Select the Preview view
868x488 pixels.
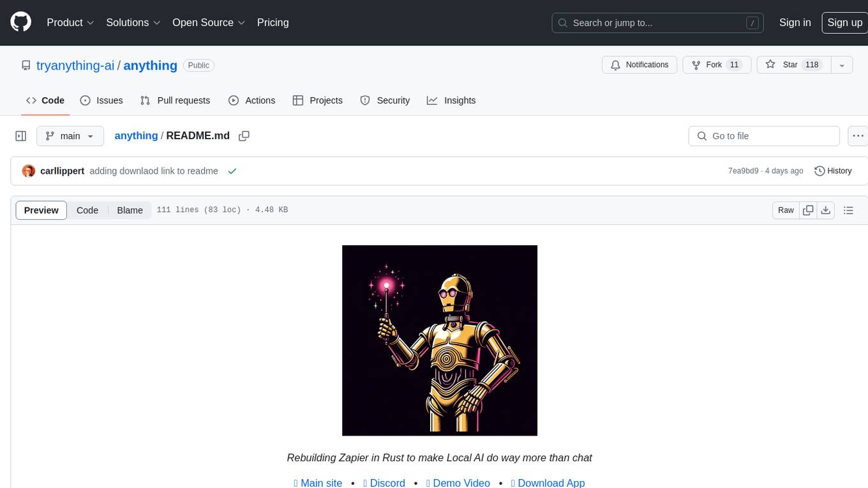(x=41, y=210)
